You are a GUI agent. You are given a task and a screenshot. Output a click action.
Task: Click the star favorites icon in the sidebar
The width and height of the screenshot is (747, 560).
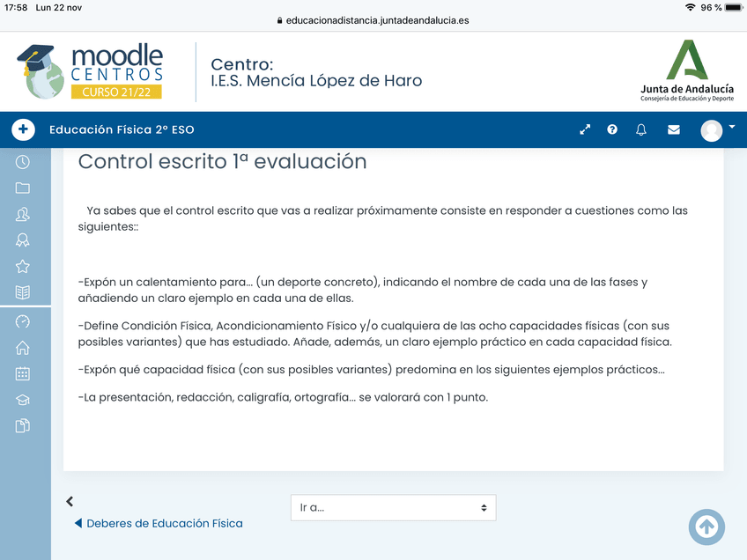tap(24, 266)
